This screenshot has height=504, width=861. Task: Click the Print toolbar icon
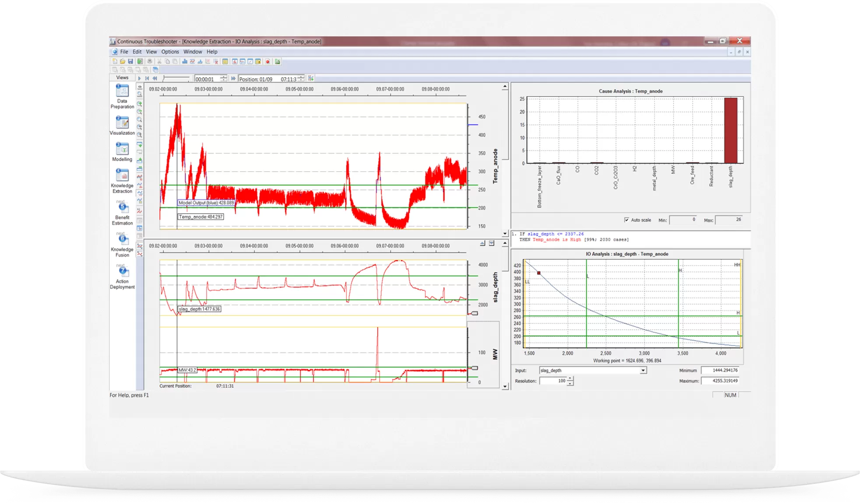(x=149, y=61)
